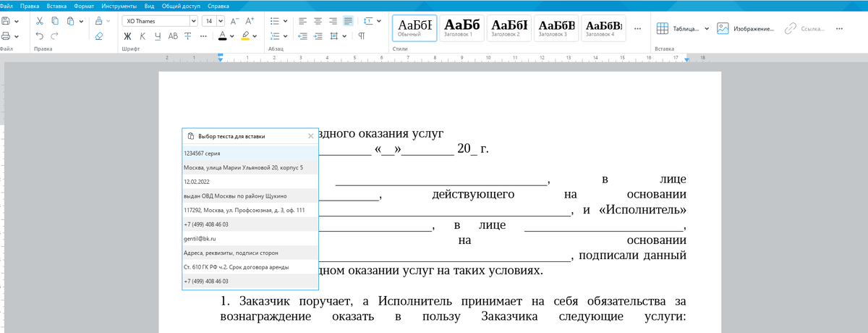Apply the black font color
The image size is (868, 333).
[223, 35]
